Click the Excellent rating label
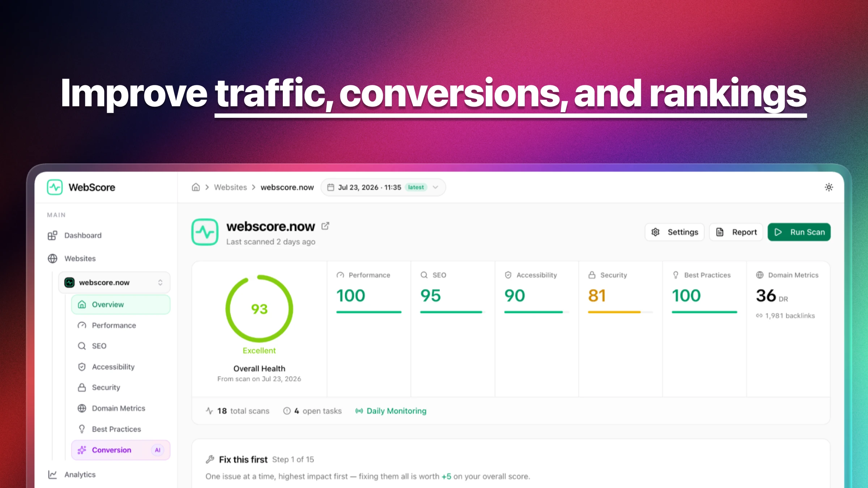Viewport: 868px width, 488px height. 259,351
